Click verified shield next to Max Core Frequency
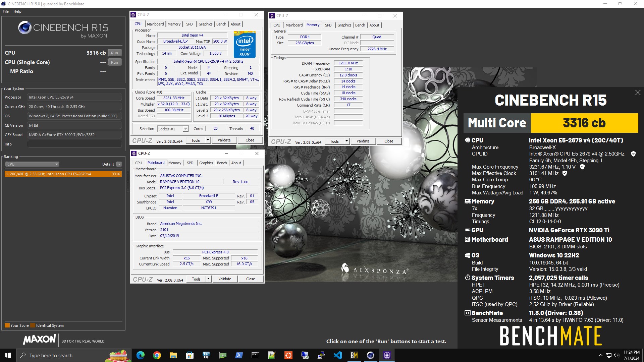Screen dimensions: 644x362 (x=582, y=167)
